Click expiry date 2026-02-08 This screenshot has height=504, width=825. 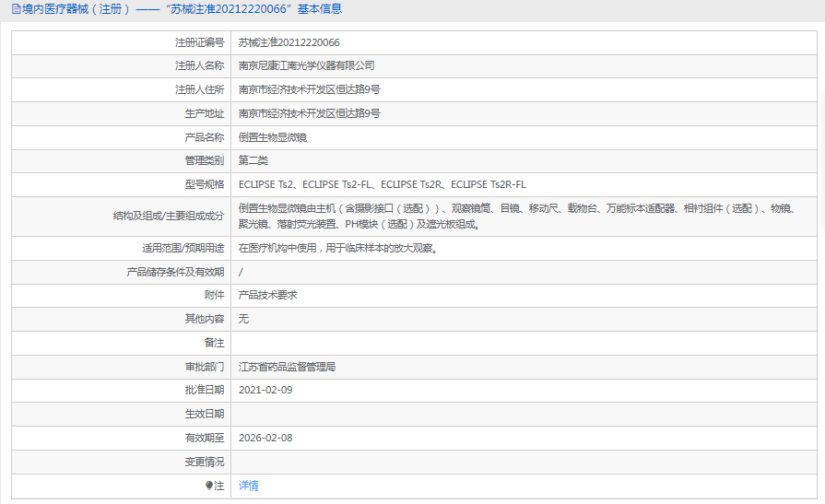(x=265, y=438)
